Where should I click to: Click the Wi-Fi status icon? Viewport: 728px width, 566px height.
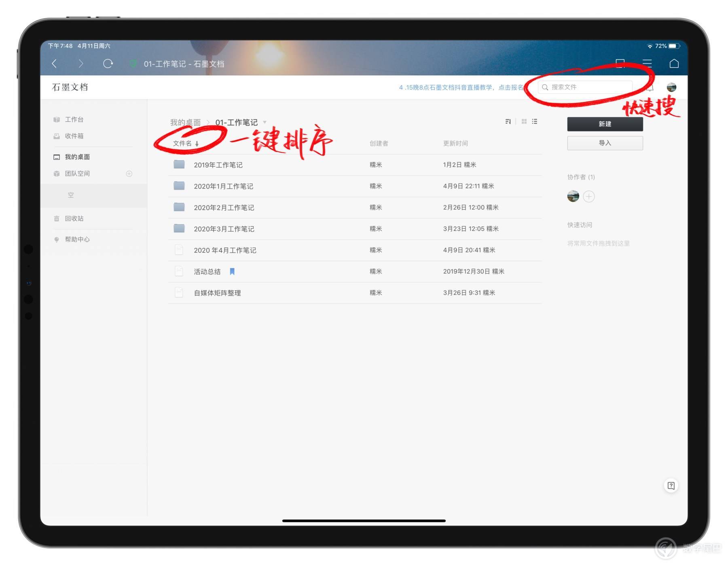pos(650,46)
